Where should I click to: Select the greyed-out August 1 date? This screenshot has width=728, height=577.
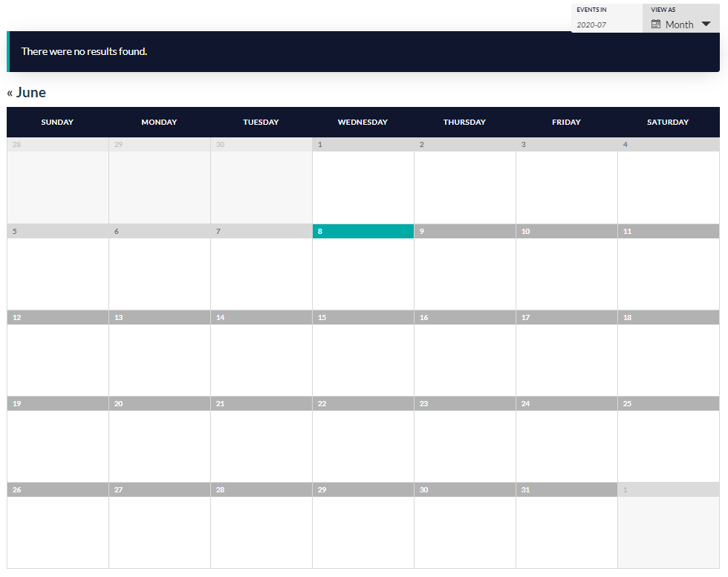[x=625, y=489]
